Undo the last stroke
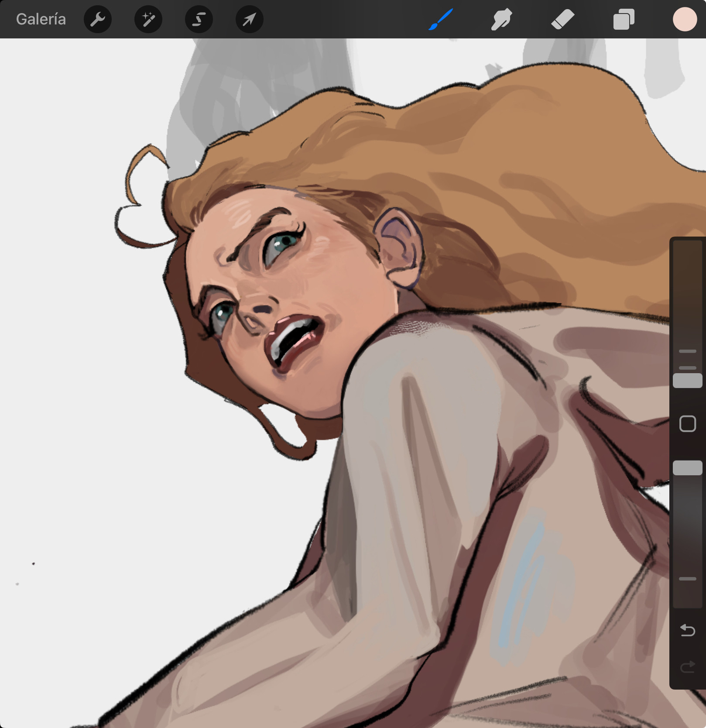The height and width of the screenshot is (728, 706). point(688,630)
